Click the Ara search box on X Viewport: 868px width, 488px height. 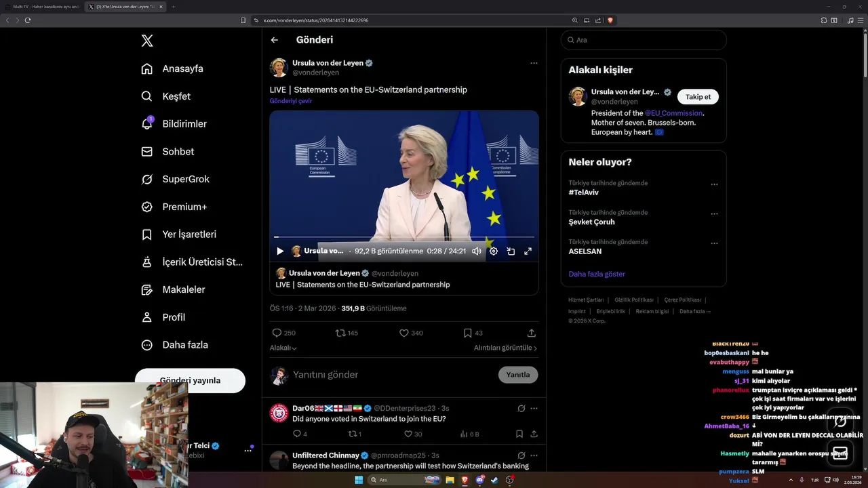coord(644,40)
